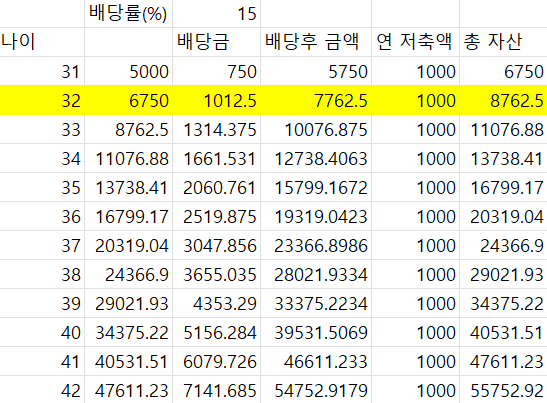Select the 배당후 금액 cell 23366.8986
The image size is (547, 403).
tap(316, 245)
